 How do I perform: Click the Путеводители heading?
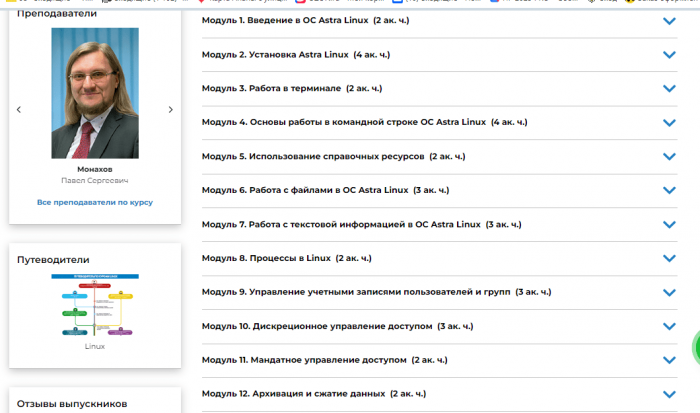click(53, 260)
